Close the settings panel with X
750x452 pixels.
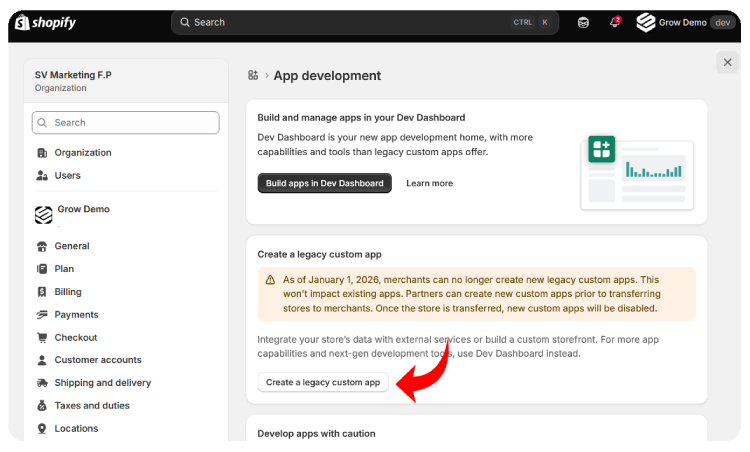click(728, 62)
